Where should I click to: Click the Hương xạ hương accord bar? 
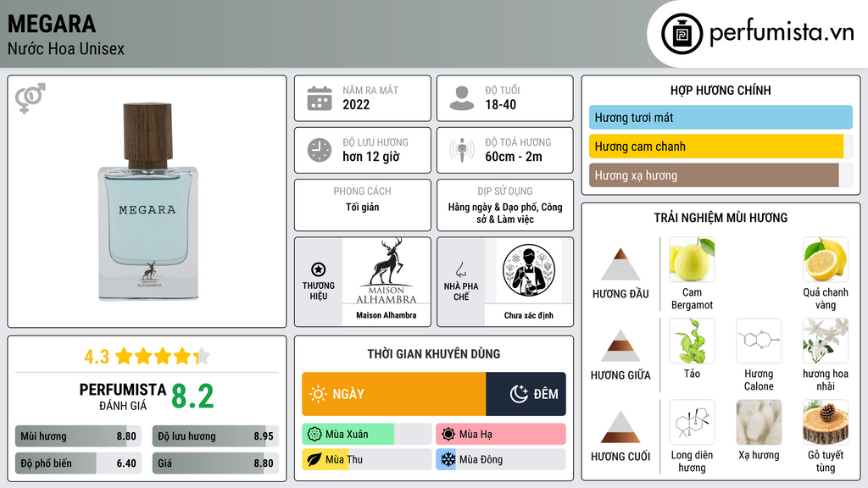click(721, 175)
